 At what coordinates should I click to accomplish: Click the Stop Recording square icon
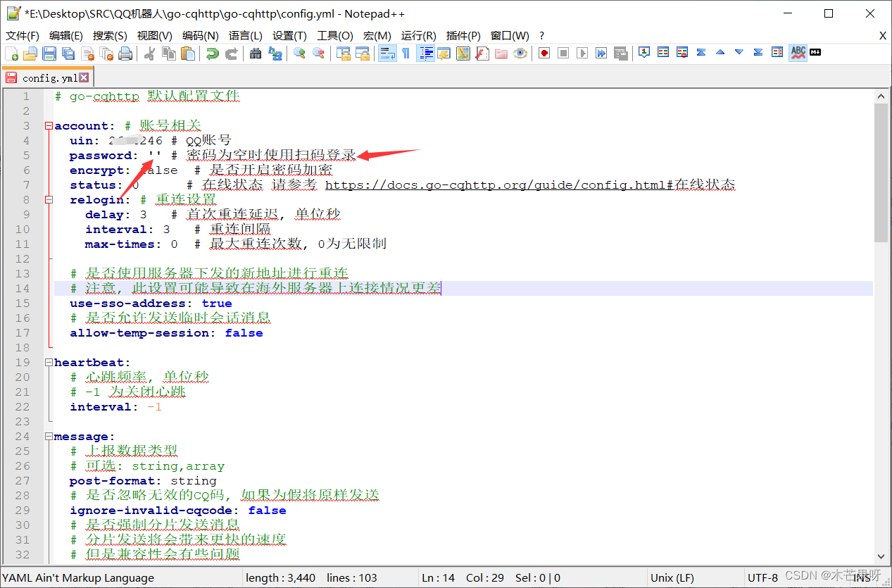pyautogui.click(x=563, y=54)
